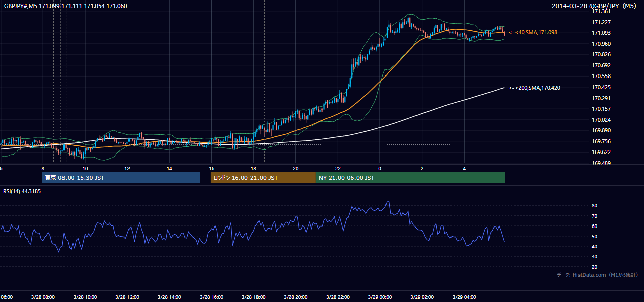Click price axis label 170.692
The height and width of the screenshot is (302, 644).
[x=601, y=65]
